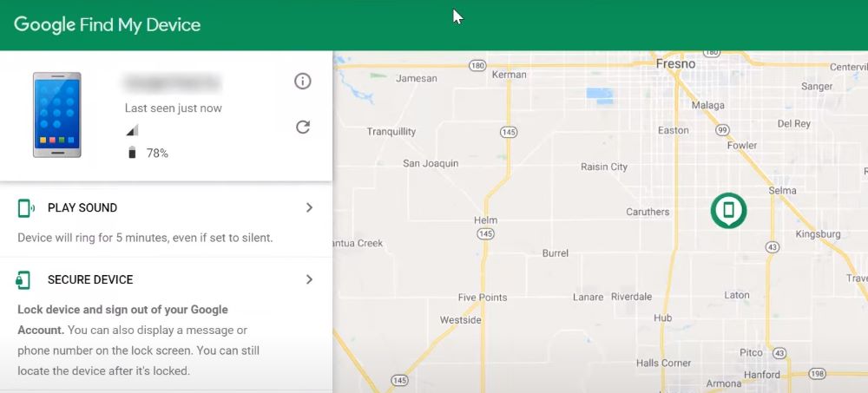Click the 'Lock device and sign out' description
Screen dimensions: 868x393
(138, 340)
